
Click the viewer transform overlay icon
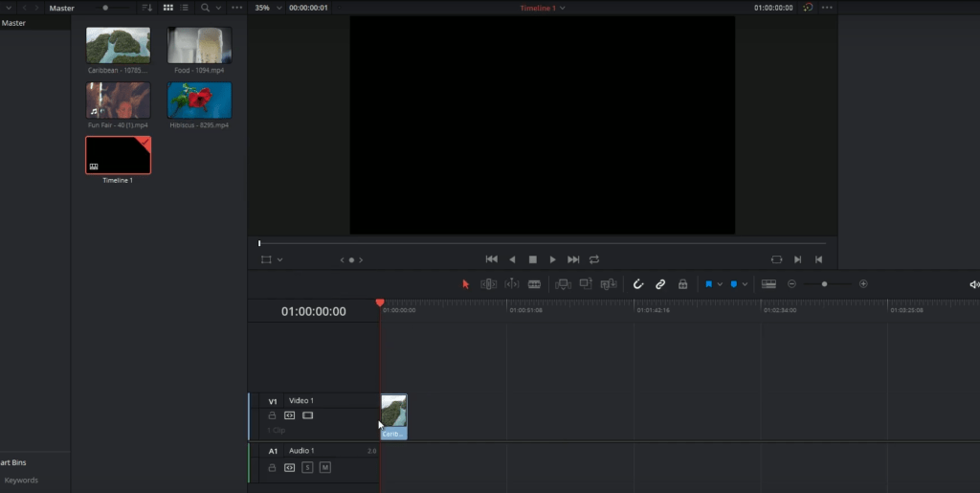266,260
